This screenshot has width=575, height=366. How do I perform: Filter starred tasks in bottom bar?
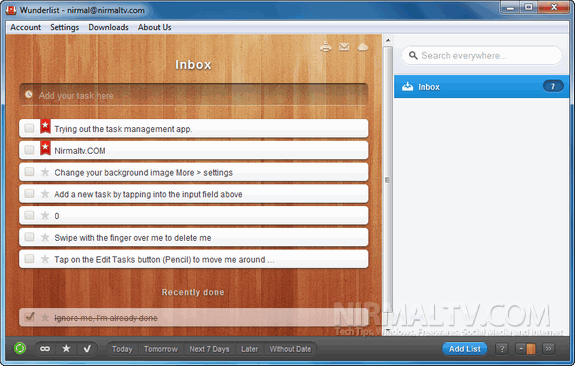(x=66, y=349)
